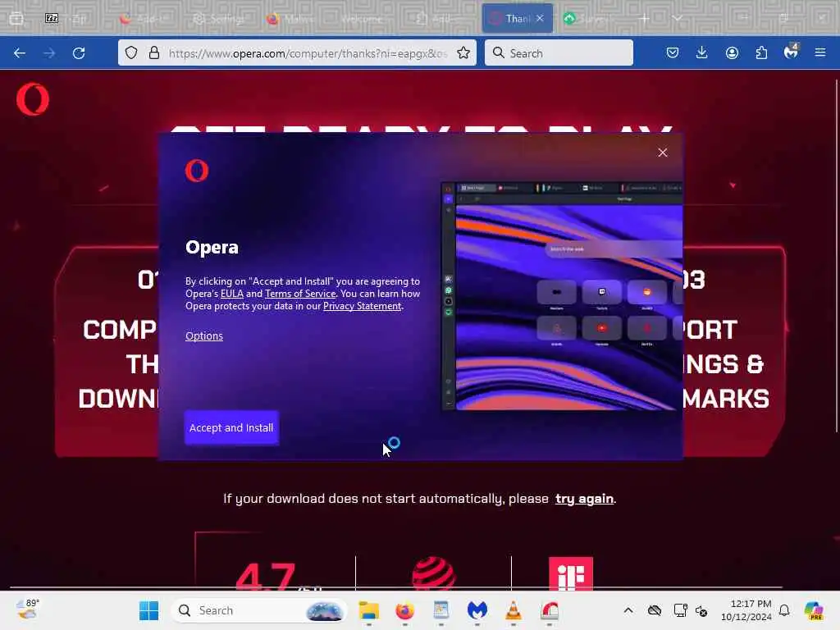Click the Opera browser preview image
The height and width of the screenshot is (630, 840).
click(561, 296)
